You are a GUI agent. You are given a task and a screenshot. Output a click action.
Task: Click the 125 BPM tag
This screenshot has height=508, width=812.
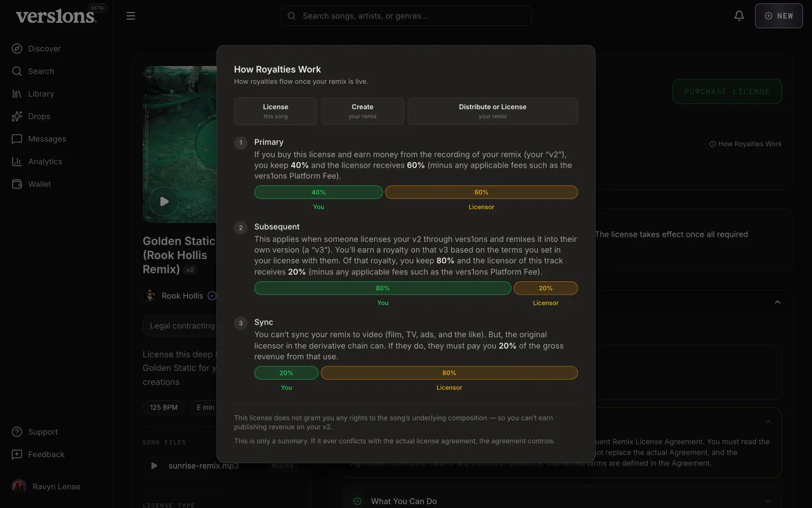164,408
